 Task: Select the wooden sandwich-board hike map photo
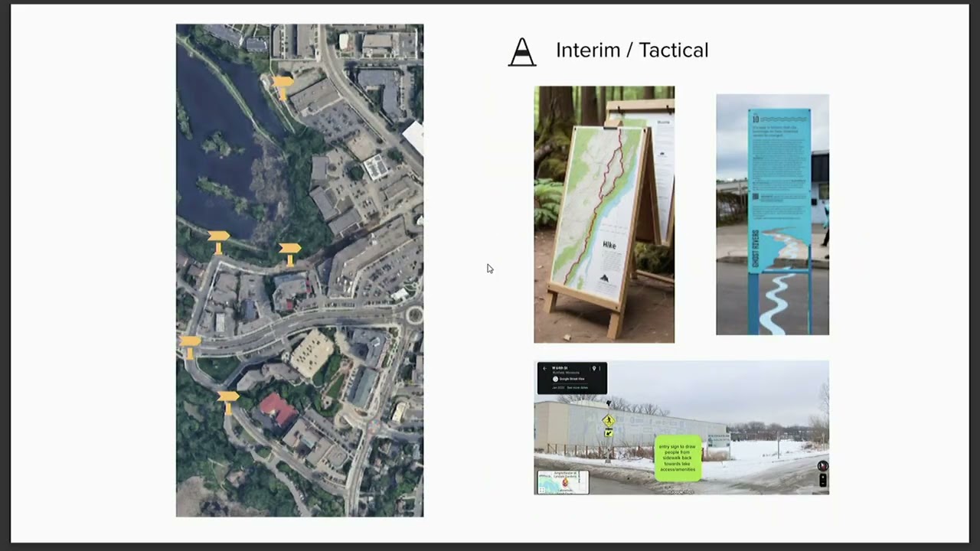tap(604, 214)
